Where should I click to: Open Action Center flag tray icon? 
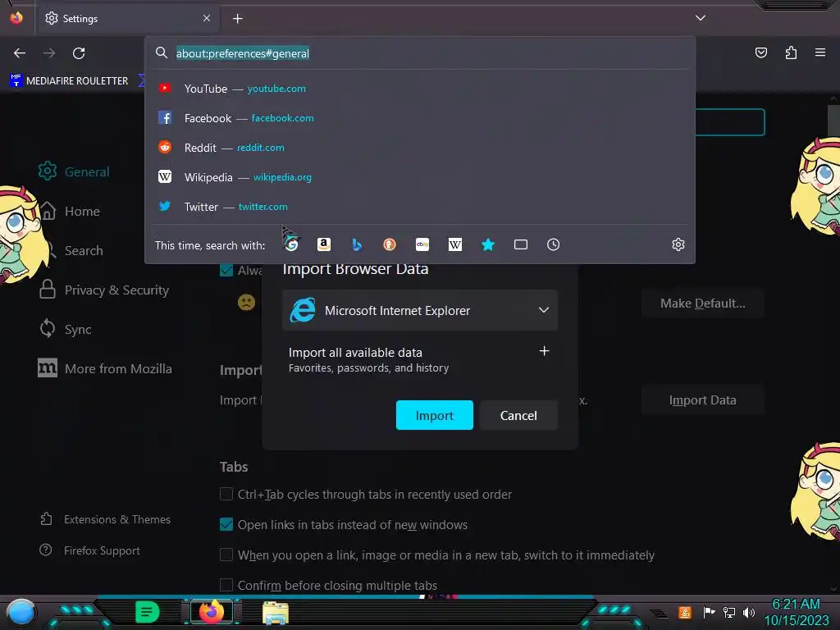pos(709,612)
